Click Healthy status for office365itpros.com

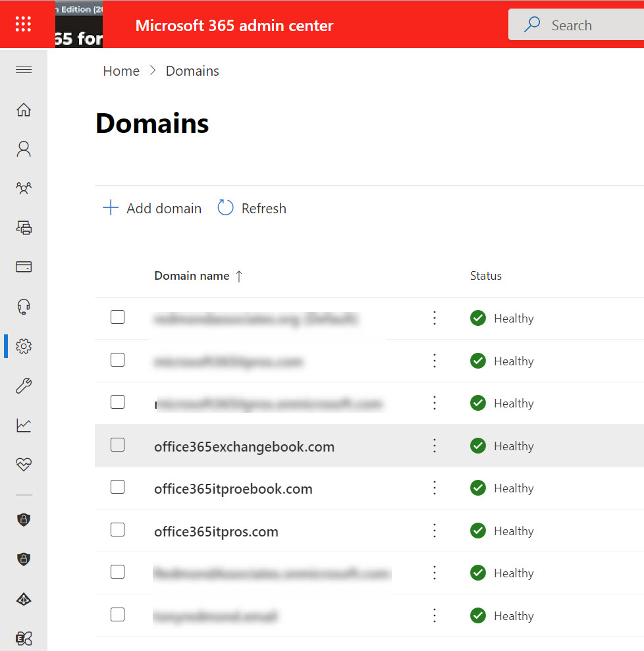[x=514, y=531]
